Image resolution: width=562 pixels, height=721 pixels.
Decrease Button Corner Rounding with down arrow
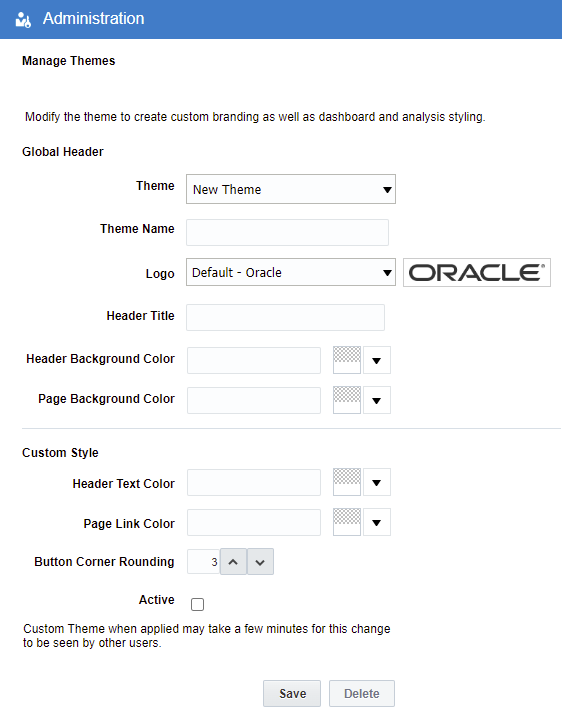click(260, 561)
